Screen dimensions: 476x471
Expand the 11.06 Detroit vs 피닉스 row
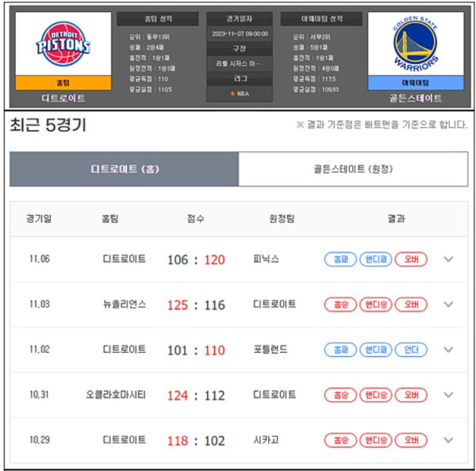449,259
